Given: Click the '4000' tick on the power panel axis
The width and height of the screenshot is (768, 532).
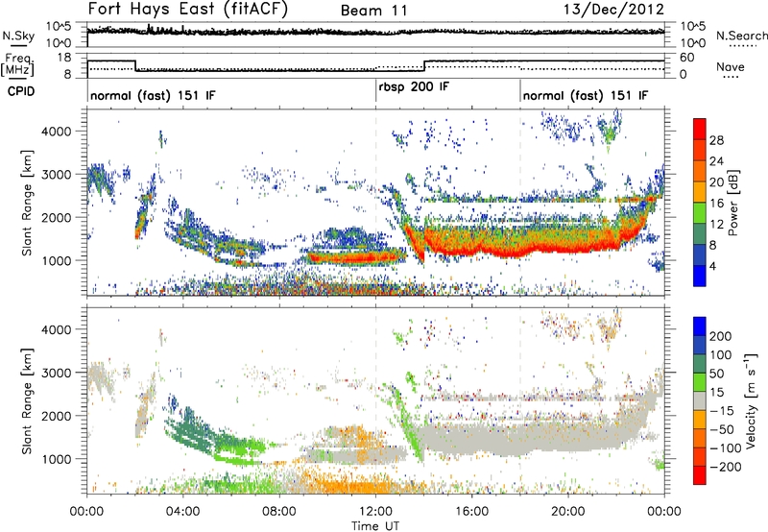Looking at the screenshot, I should coord(56,132).
